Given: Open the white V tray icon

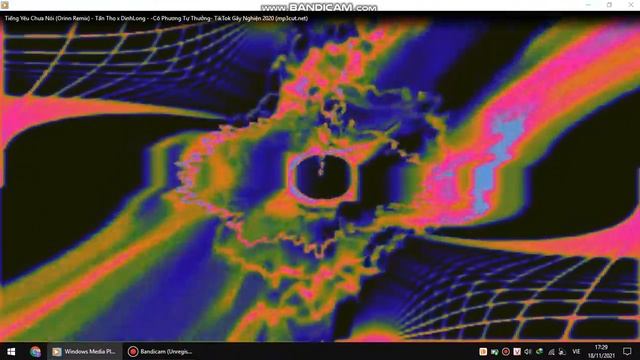Looking at the screenshot, I should (517, 351).
